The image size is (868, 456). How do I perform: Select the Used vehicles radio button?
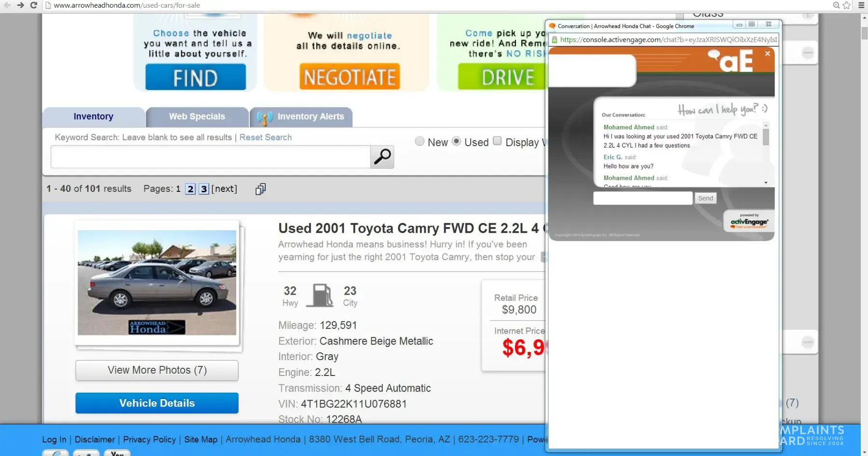[x=456, y=141]
